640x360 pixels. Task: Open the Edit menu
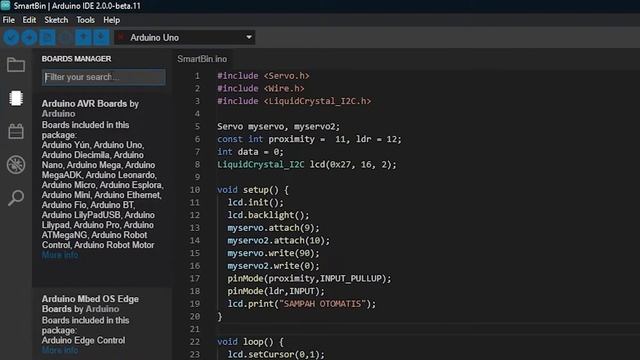29,20
